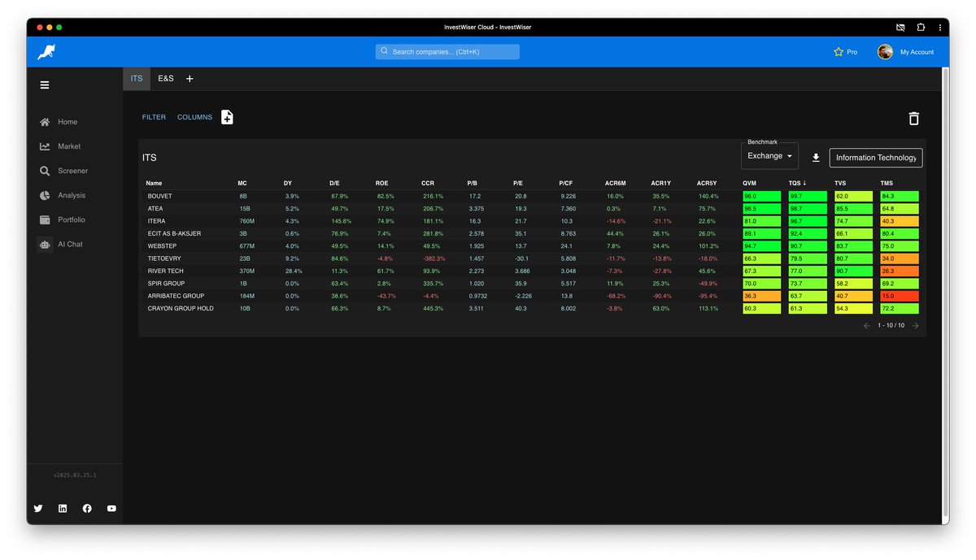Open the account avatar picture
The height and width of the screenshot is (560, 976).
[x=885, y=52]
